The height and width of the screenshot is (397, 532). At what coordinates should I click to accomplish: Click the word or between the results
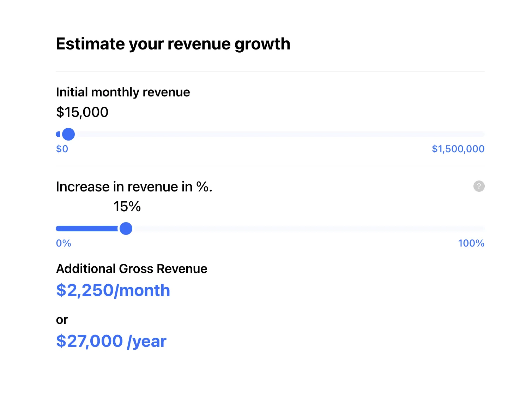pyautogui.click(x=62, y=320)
